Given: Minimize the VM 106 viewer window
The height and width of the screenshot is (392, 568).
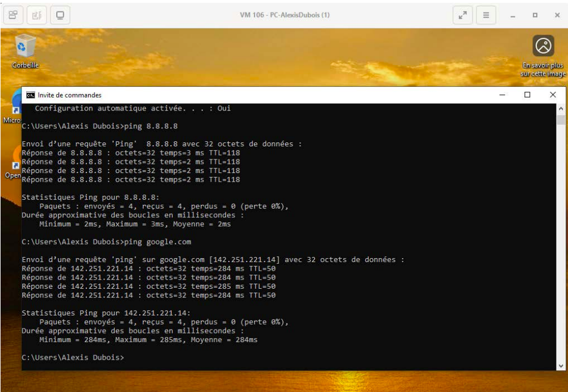Looking at the screenshot, I should coord(513,15).
